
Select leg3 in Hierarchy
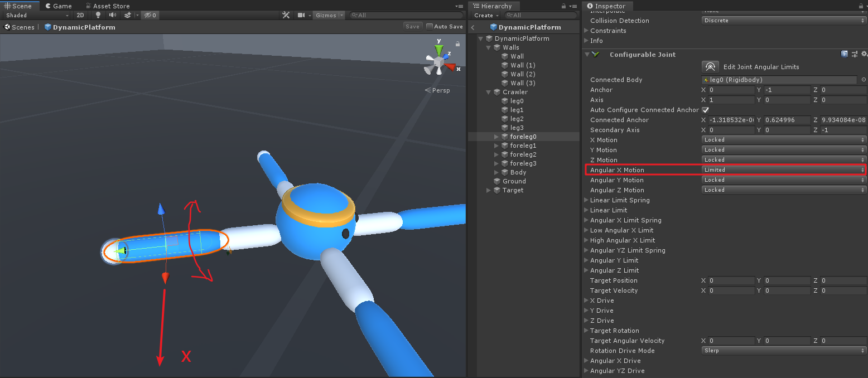coord(517,128)
